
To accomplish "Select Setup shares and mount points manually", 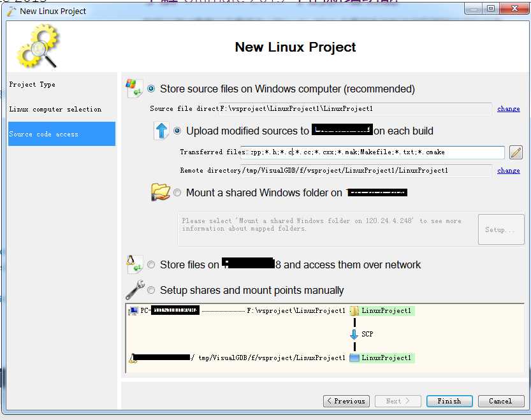I will tap(151, 290).
